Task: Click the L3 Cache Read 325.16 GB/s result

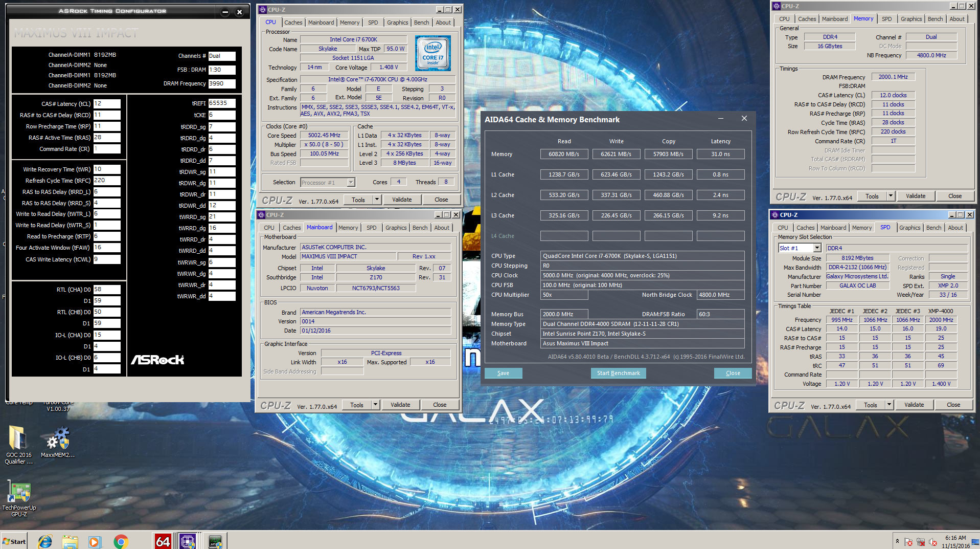Action: [x=564, y=215]
